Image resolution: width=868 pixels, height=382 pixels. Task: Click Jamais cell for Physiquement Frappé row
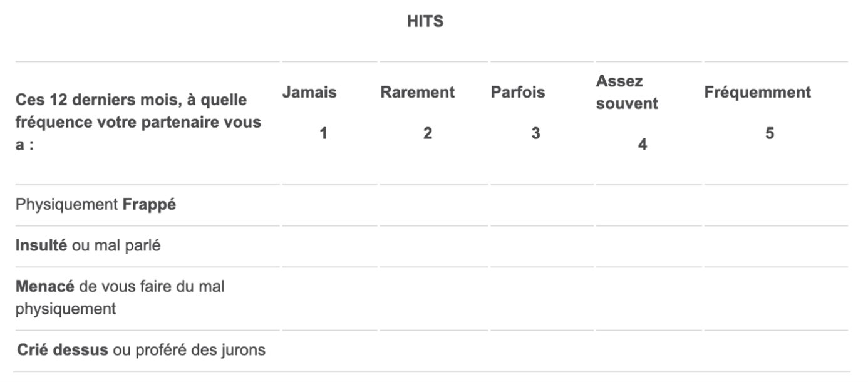pos(329,205)
